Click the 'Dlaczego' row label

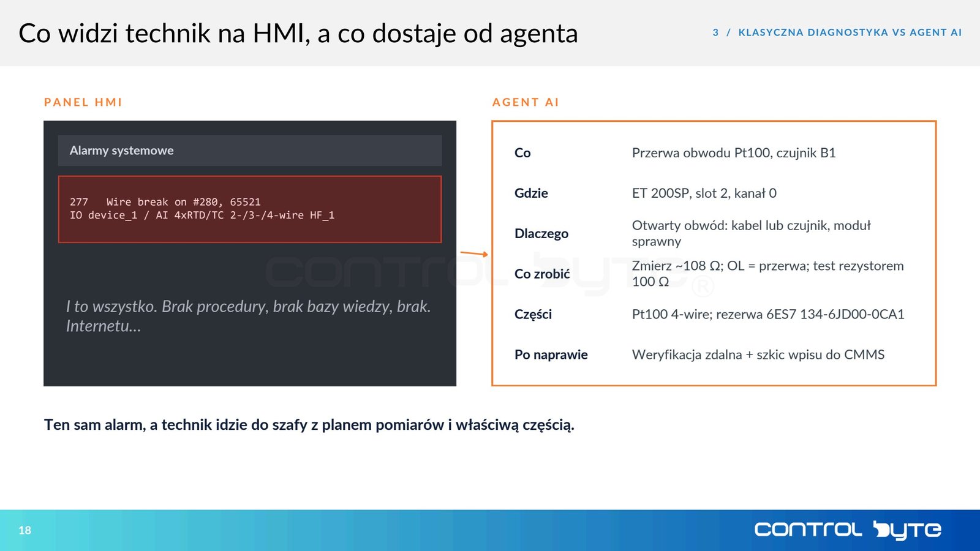click(541, 234)
